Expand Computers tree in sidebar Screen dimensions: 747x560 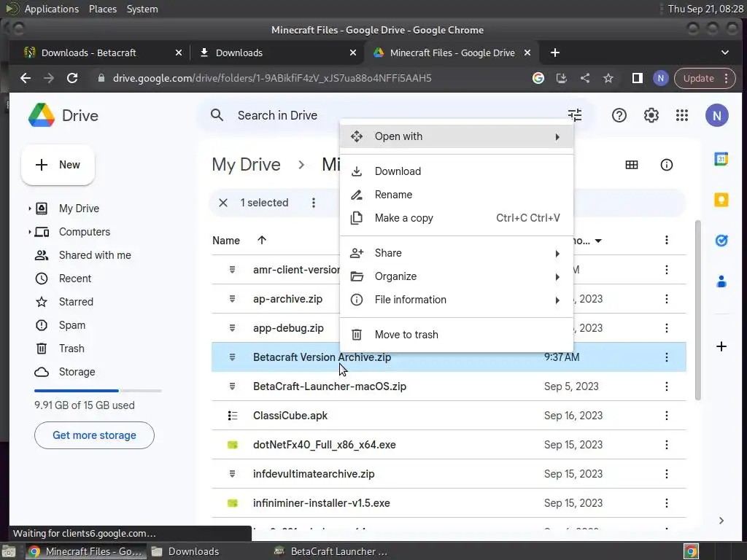[x=29, y=232]
